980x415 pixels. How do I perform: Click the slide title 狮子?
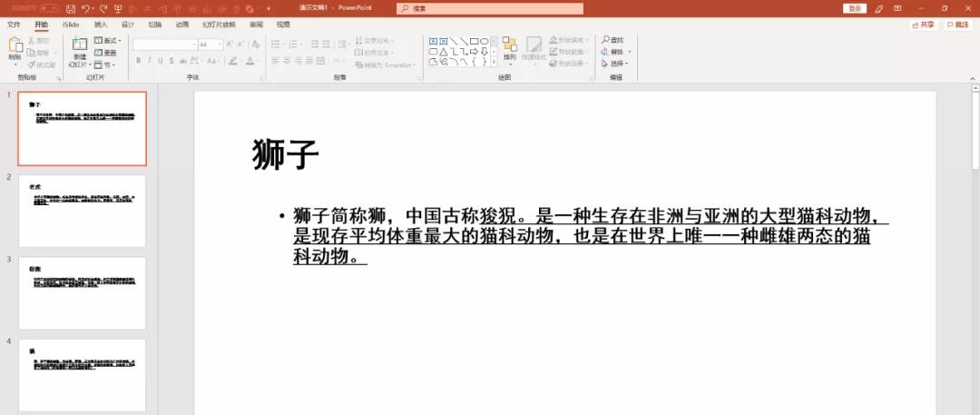(286, 154)
